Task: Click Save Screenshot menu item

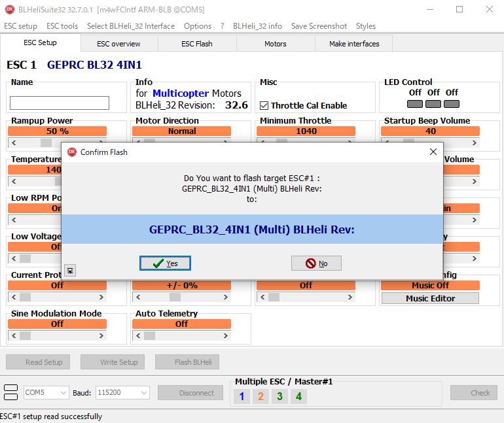Action: pos(319,26)
